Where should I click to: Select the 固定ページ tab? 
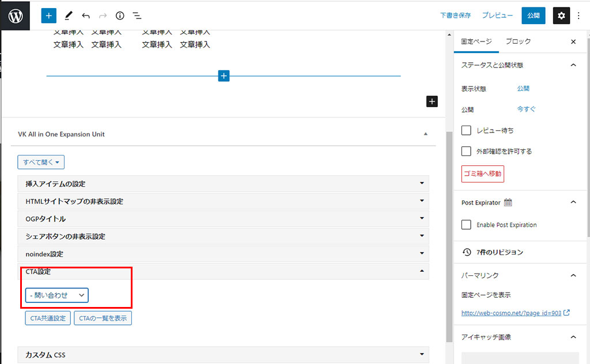tap(476, 41)
